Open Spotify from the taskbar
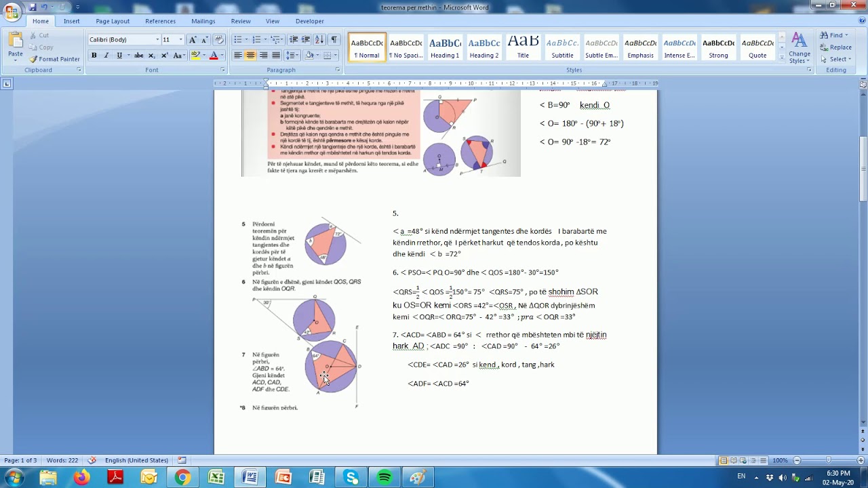868x488 pixels. 384,478
